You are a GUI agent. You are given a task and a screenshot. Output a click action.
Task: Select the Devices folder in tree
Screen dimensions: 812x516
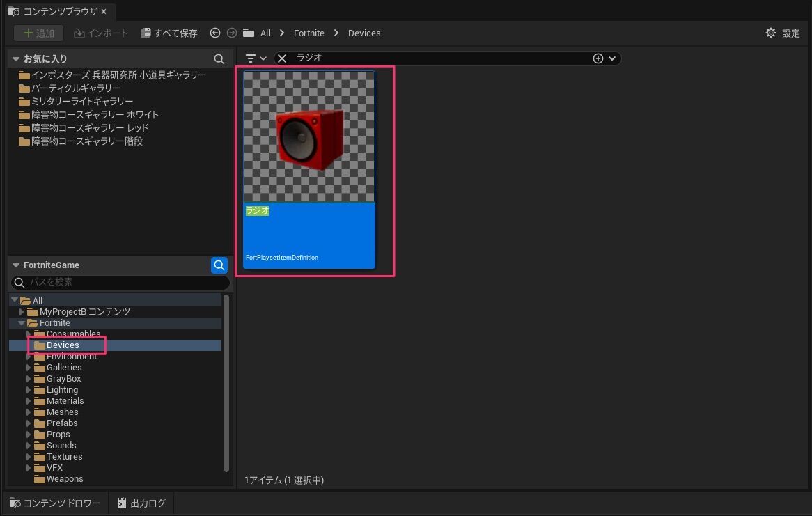pos(56,345)
